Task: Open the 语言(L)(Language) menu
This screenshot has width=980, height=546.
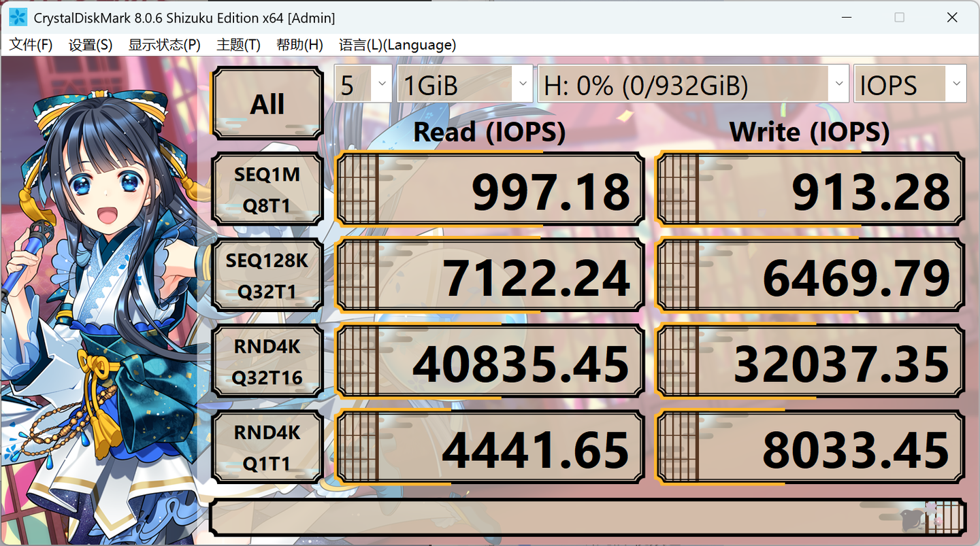Action: pos(397,45)
